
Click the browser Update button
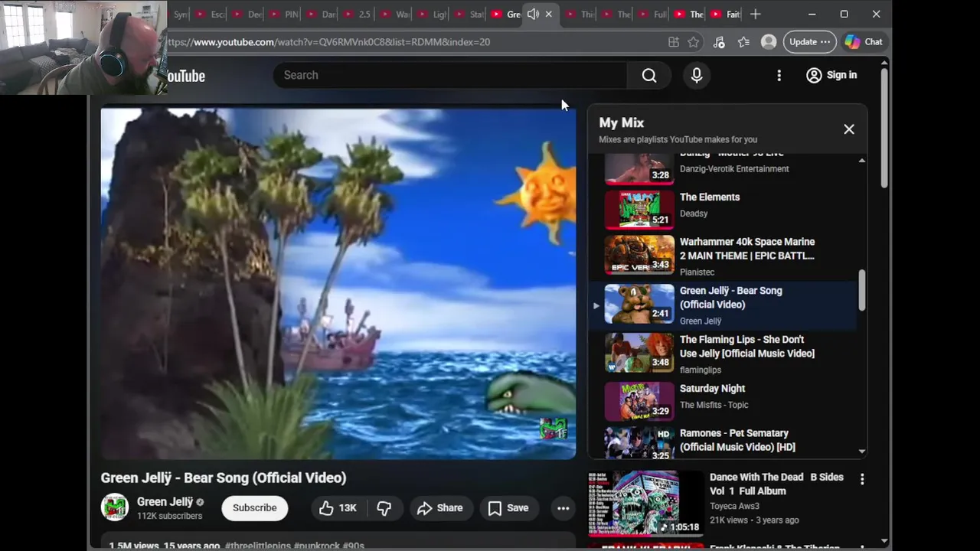(809, 42)
